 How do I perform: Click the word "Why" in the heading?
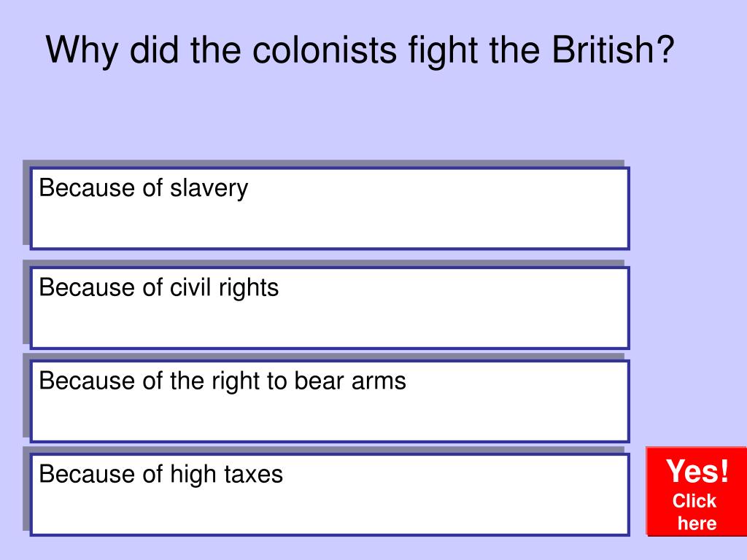82,50
